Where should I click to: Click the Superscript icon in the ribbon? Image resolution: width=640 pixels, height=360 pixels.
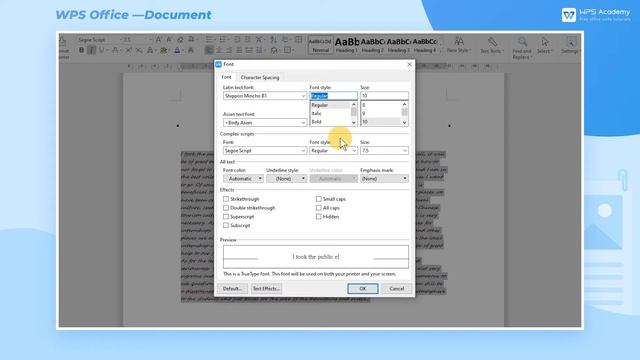[x=128, y=50]
